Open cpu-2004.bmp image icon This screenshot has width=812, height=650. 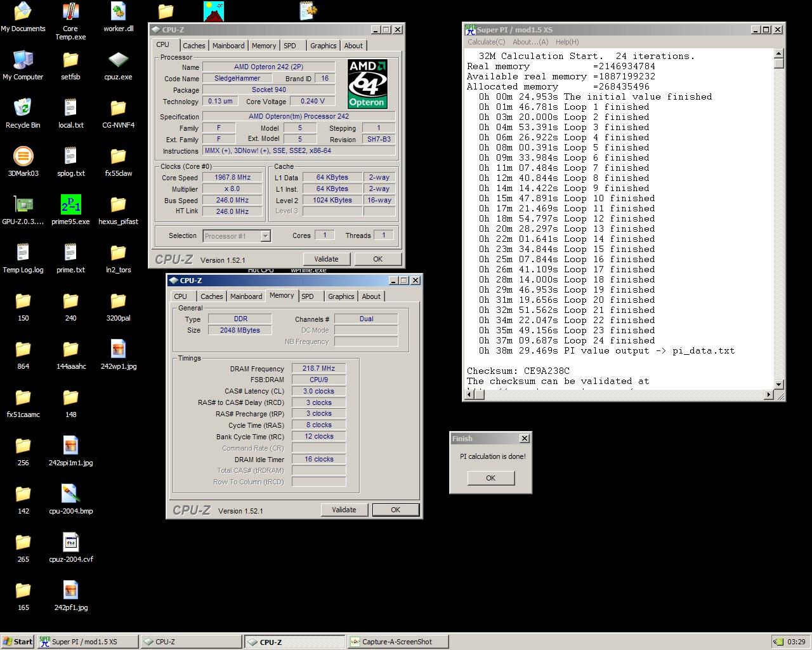pos(70,500)
